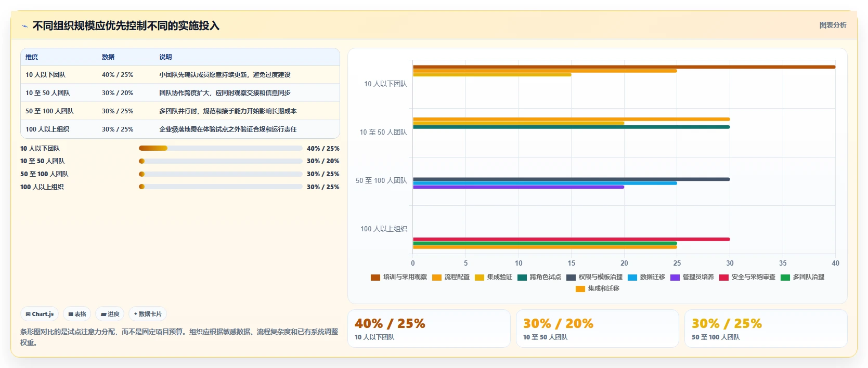Open the 40% / 25% stat card
Screen dimensions: 868x368
(x=429, y=328)
